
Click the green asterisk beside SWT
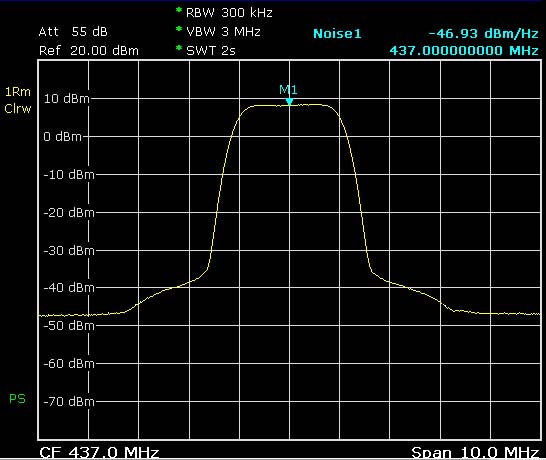[x=179, y=48]
